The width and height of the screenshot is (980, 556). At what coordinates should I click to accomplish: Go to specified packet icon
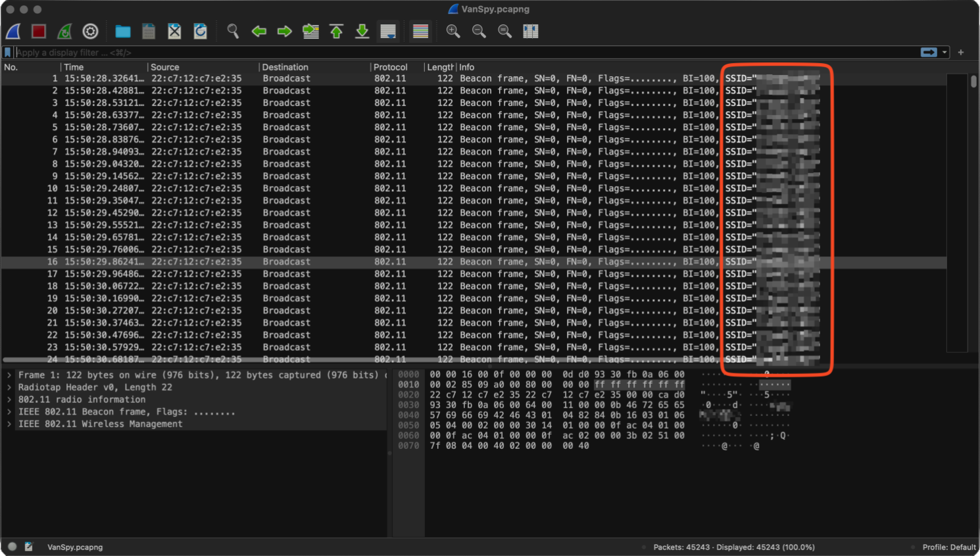pyautogui.click(x=310, y=31)
